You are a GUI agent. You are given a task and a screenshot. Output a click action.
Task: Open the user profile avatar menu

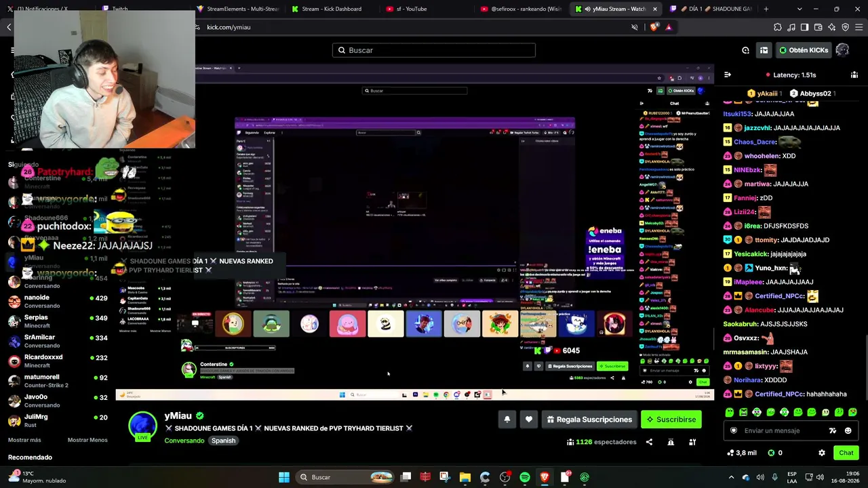coord(842,50)
